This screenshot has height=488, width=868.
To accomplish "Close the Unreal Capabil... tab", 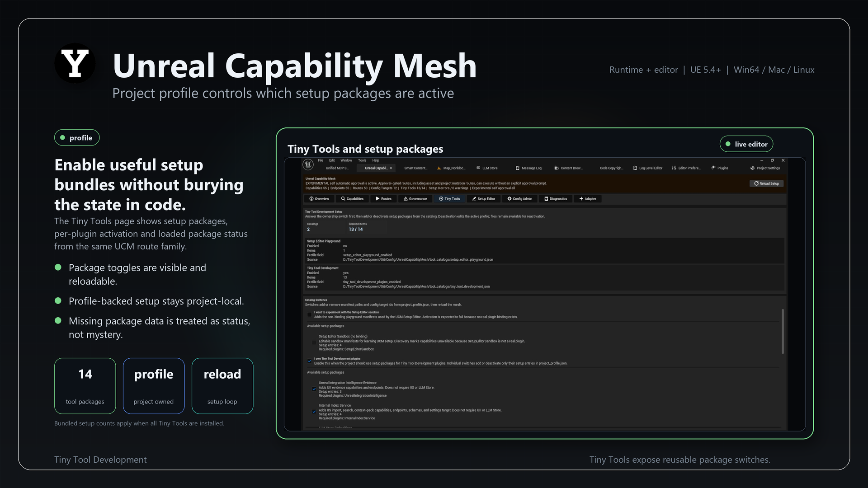I will [x=391, y=168].
